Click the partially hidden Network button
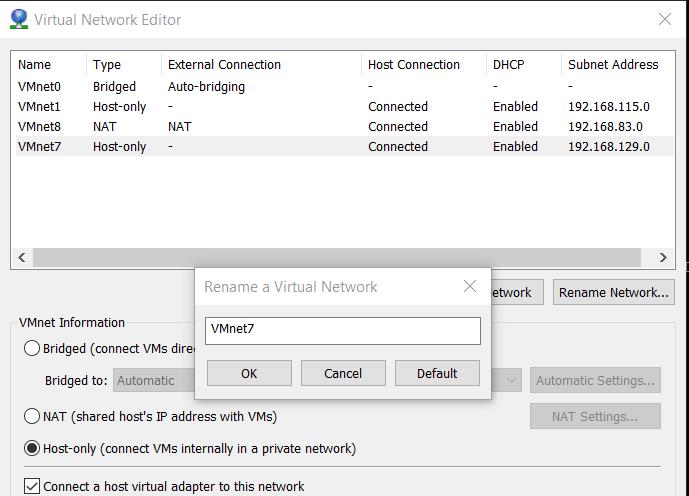This screenshot has height=496, width=689. pyautogui.click(x=517, y=292)
